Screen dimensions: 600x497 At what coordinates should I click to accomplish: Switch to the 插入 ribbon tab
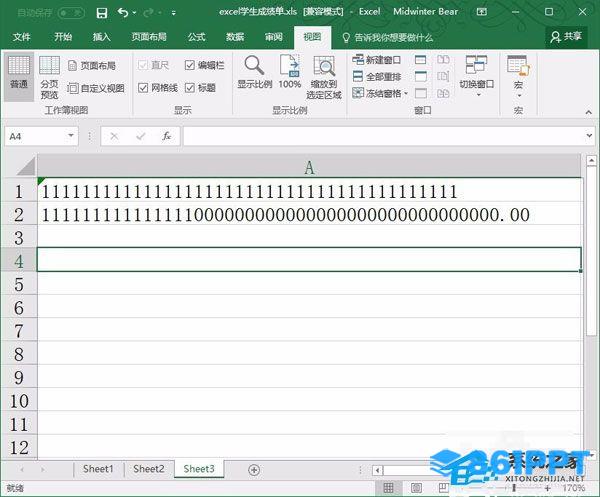click(101, 37)
